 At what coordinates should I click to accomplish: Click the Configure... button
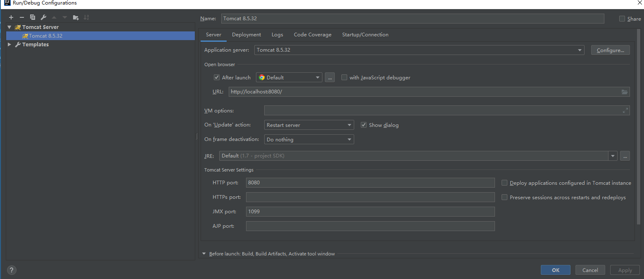611,50
